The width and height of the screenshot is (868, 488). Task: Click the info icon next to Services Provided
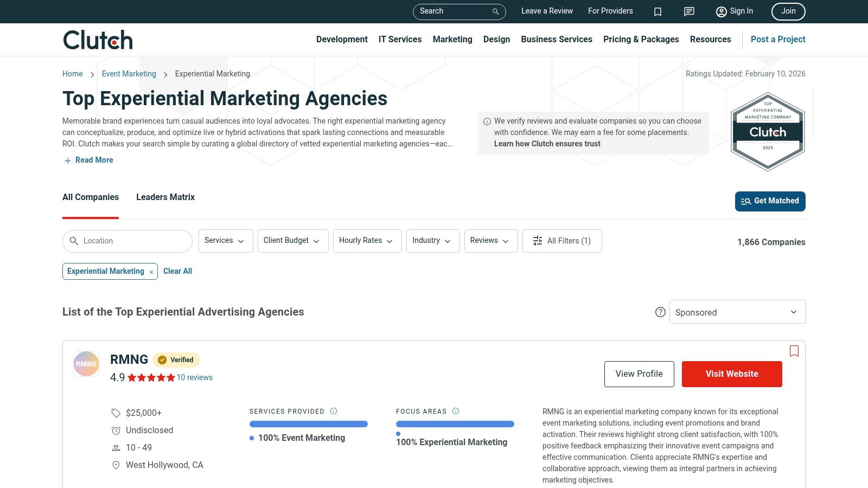(334, 411)
